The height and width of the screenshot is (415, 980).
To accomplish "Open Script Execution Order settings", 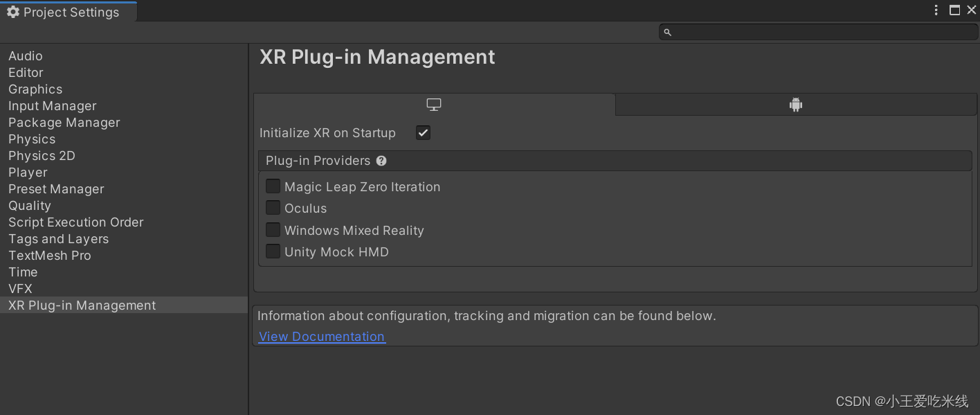I will tap(75, 222).
